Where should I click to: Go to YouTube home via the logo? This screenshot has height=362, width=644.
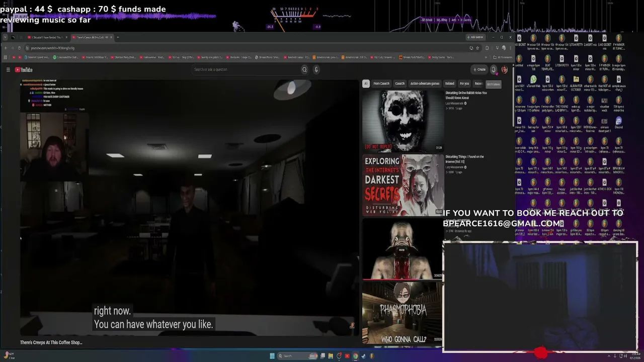[x=24, y=70]
